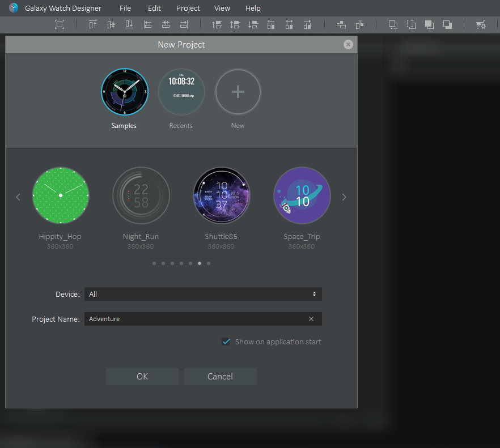Jump to first samples page dot

[154, 263]
